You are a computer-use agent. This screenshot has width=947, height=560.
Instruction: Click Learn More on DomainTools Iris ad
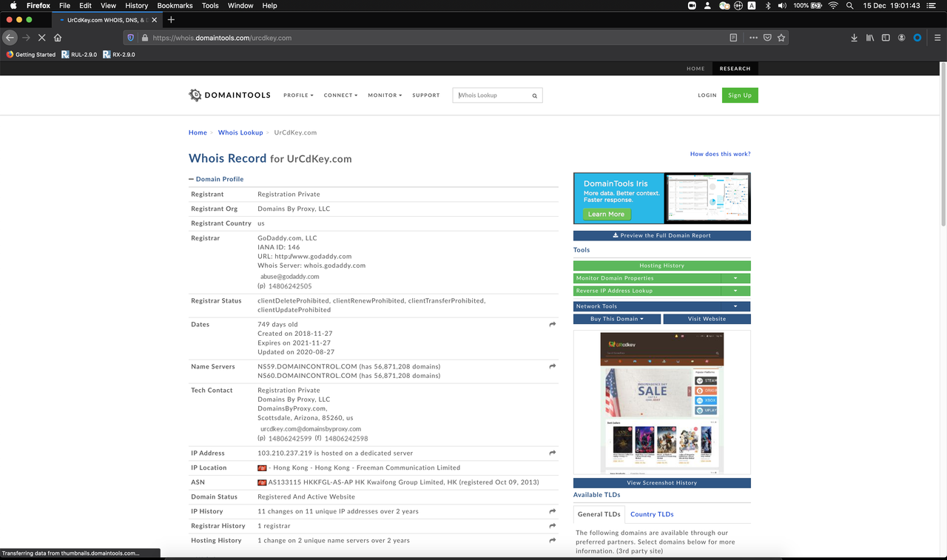606,215
